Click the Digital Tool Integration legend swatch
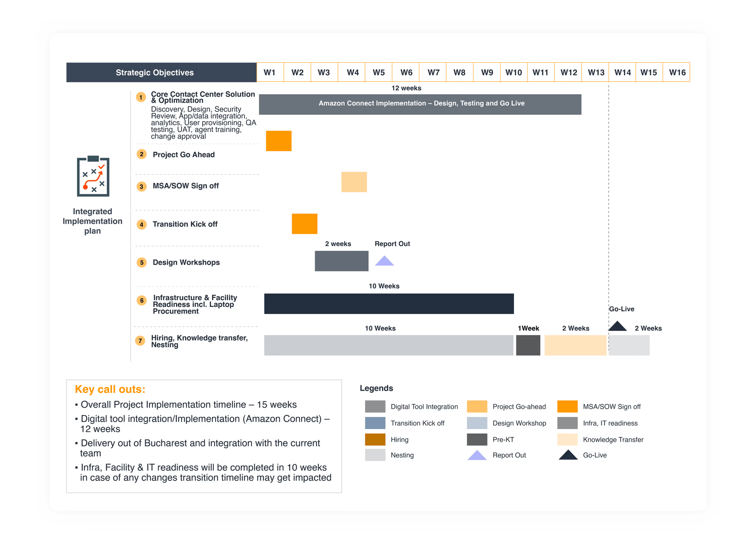The height and width of the screenshot is (550, 756). click(x=375, y=406)
